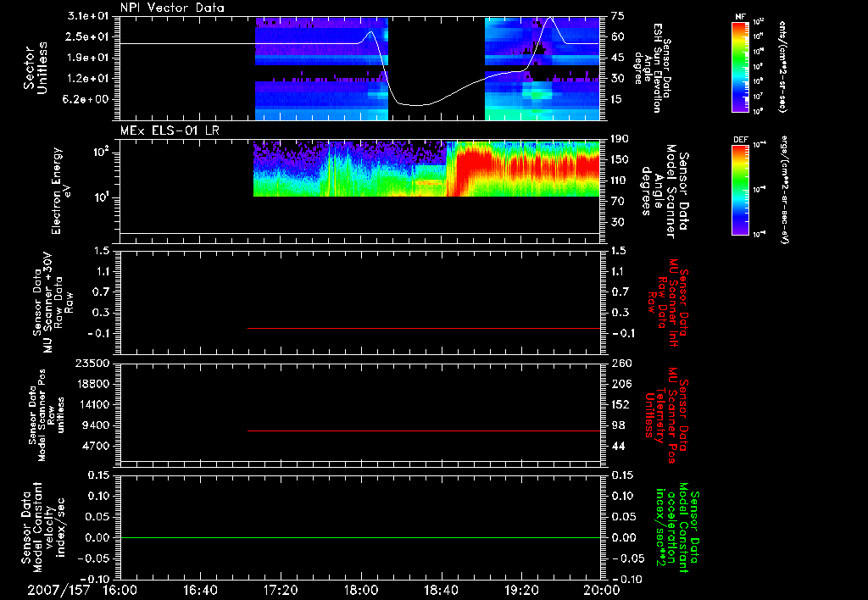The width and height of the screenshot is (868, 600).
Task: Click the "2.5e+01" sector tick label
Action: pyautogui.click(x=88, y=36)
